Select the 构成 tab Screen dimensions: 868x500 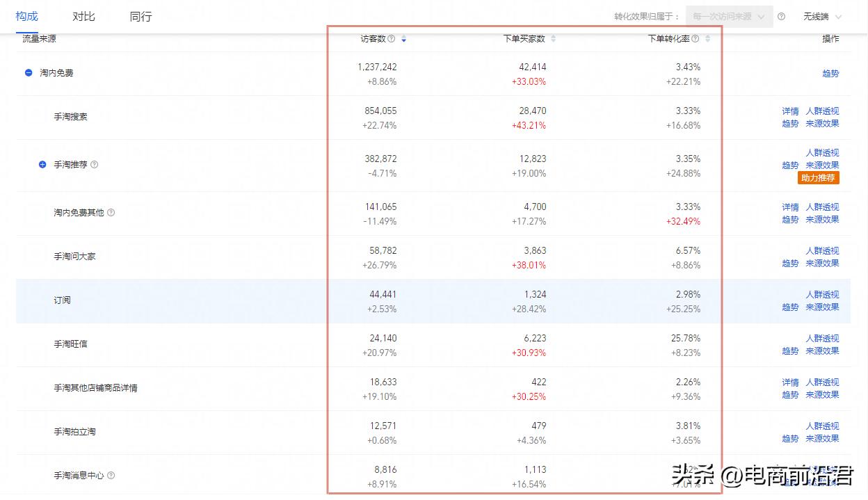26,16
